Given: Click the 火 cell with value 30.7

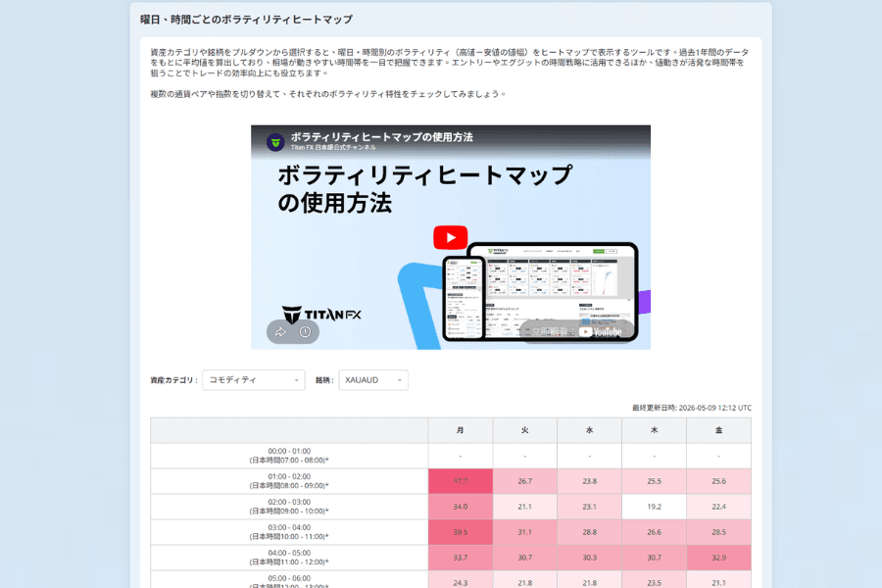Looking at the screenshot, I should pos(525,558).
